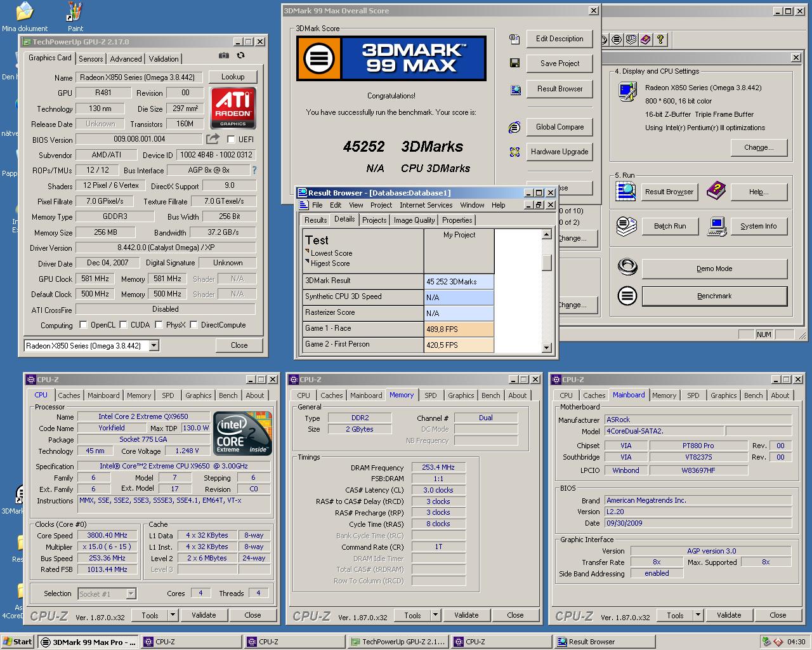Click the Bus Interface question mark icon
The height and width of the screenshot is (650, 812).
pos(254,170)
